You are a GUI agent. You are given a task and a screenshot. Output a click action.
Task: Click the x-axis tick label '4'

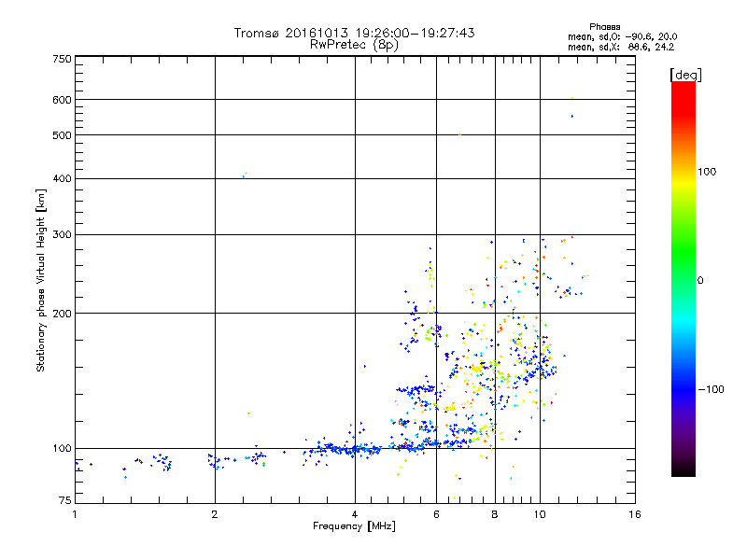(x=355, y=514)
